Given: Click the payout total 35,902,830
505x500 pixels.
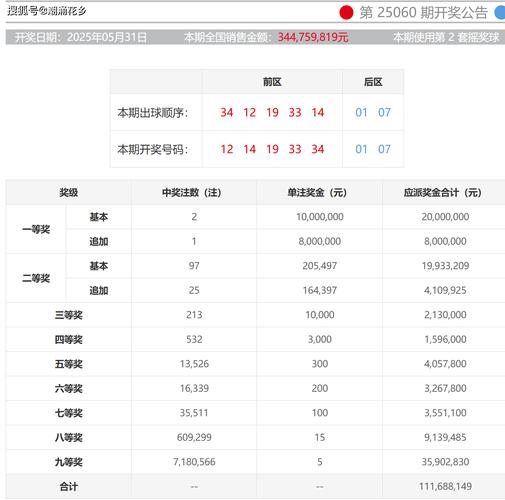Looking at the screenshot, I should click(445, 462).
